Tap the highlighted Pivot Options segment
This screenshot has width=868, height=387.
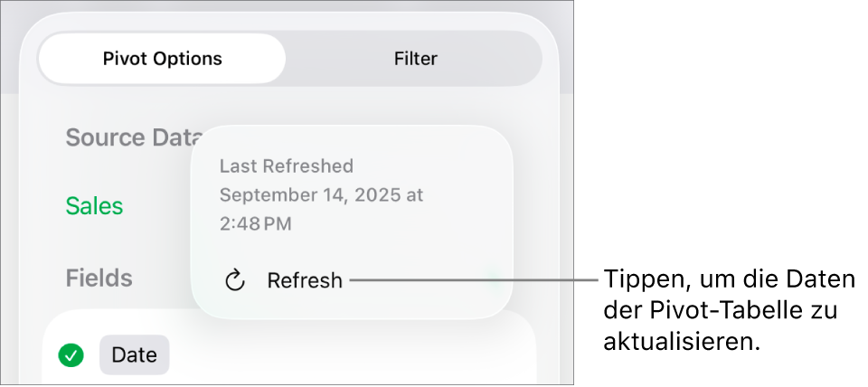point(162,59)
